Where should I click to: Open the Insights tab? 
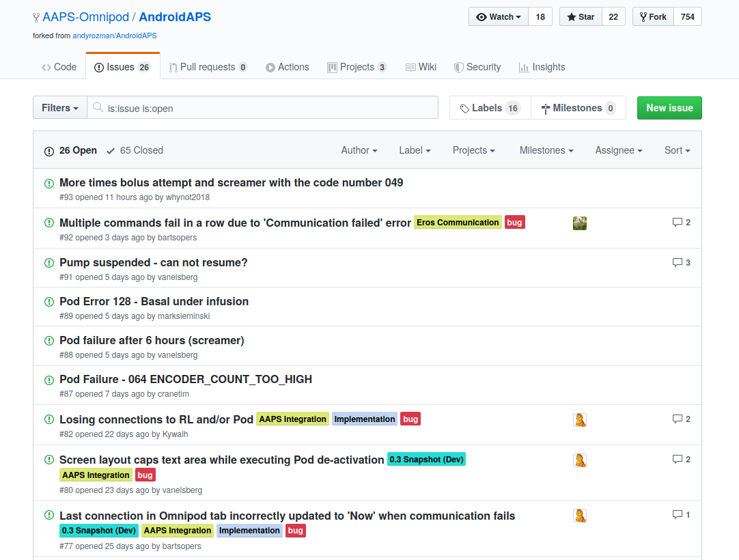[542, 67]
